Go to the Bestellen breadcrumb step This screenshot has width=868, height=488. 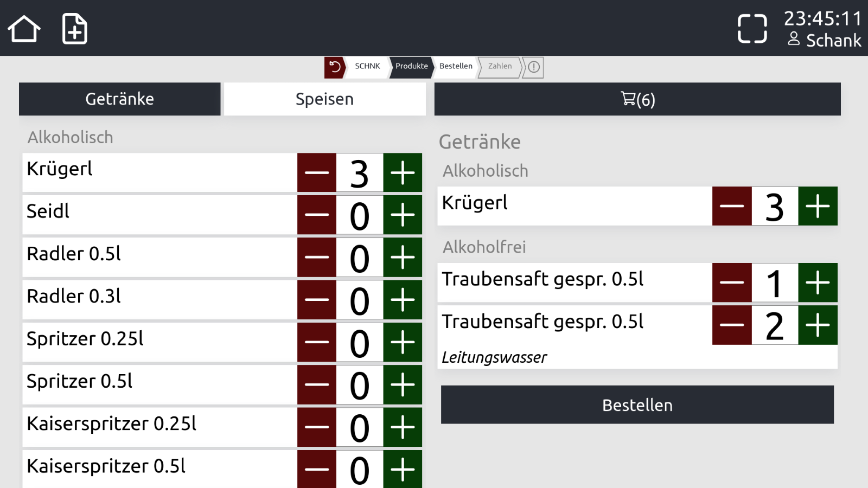(x=456, y=67)
